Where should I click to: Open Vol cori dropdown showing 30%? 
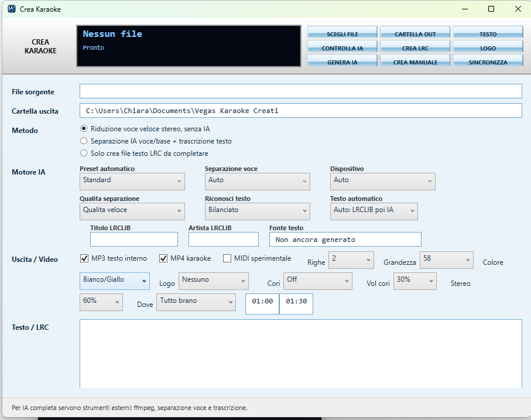[x=415, y=281]
